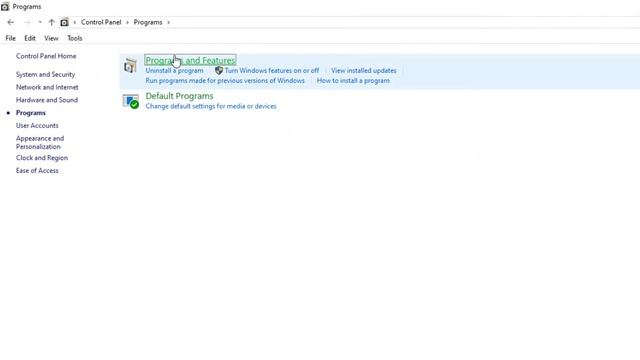Screen dimensions: 640x360
Task: Open Default Programs heading link
Action: (x=179, y=96)
